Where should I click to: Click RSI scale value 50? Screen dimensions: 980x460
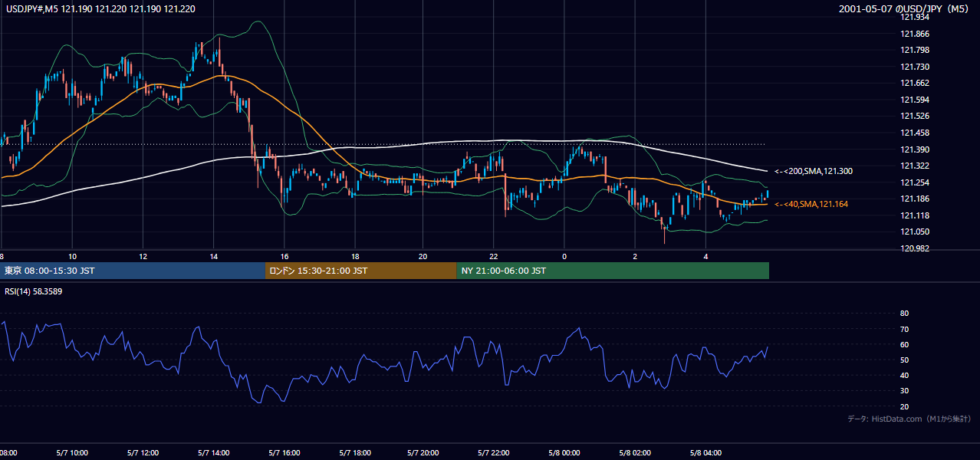(x=904, y=360)
